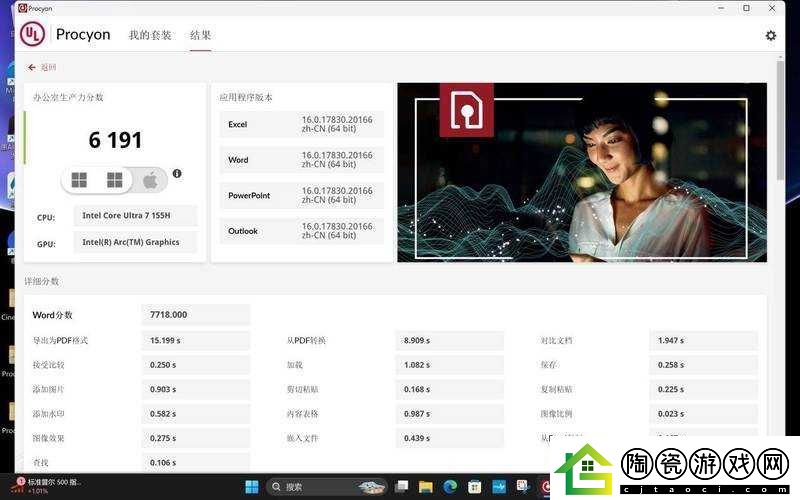The image size is (800, 500).
Task: Click the 从PDF转换 row label
Action: pos(306,340)
